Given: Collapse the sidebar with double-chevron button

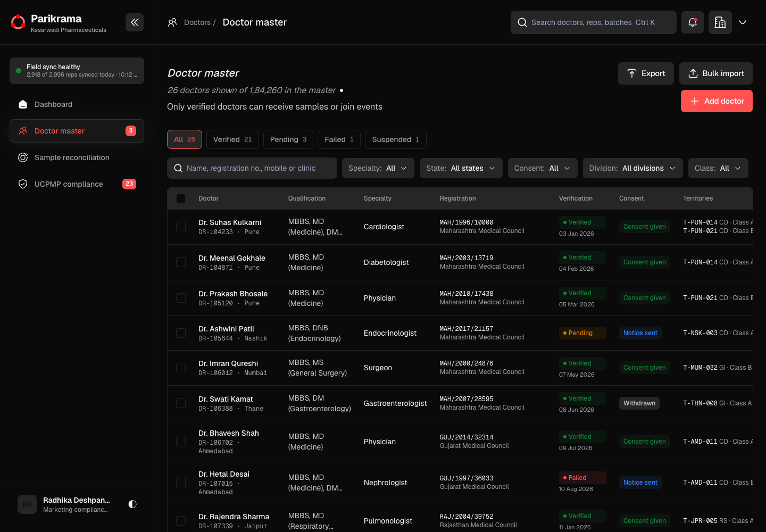Looking at the screenshot, I should [135, 22].
